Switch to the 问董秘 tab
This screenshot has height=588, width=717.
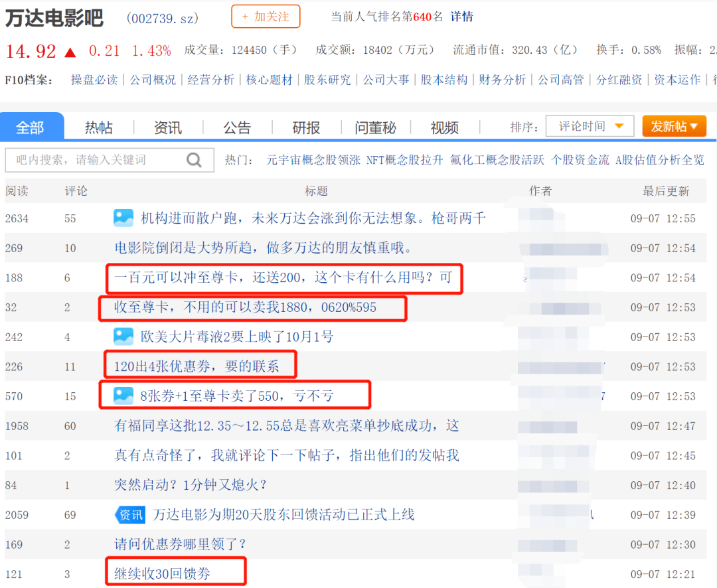(375, 127)
